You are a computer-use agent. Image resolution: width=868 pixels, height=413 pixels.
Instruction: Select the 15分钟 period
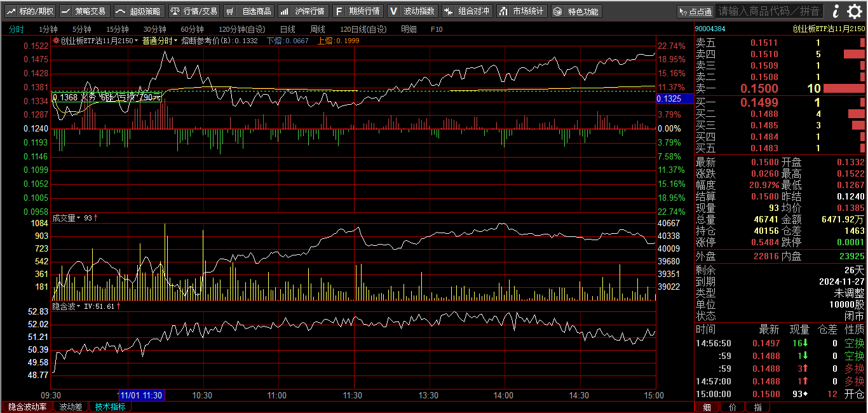(118, 29)
